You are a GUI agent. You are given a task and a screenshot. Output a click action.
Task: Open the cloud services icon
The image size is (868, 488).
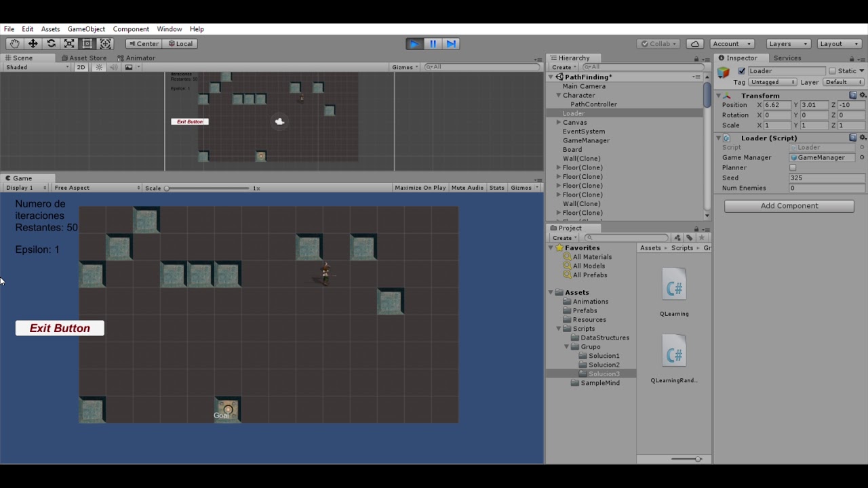tap(694, 43)
